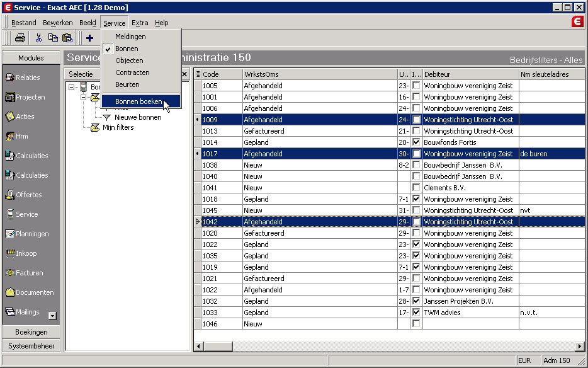
Task: Open the Facturen module
Action: 25,273
